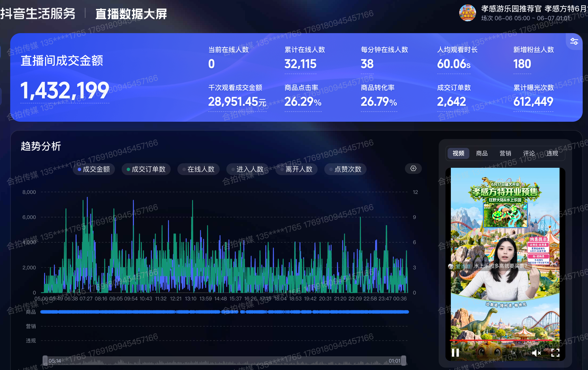Toggle the 成交金额 legend series

(x=94, y=169)
